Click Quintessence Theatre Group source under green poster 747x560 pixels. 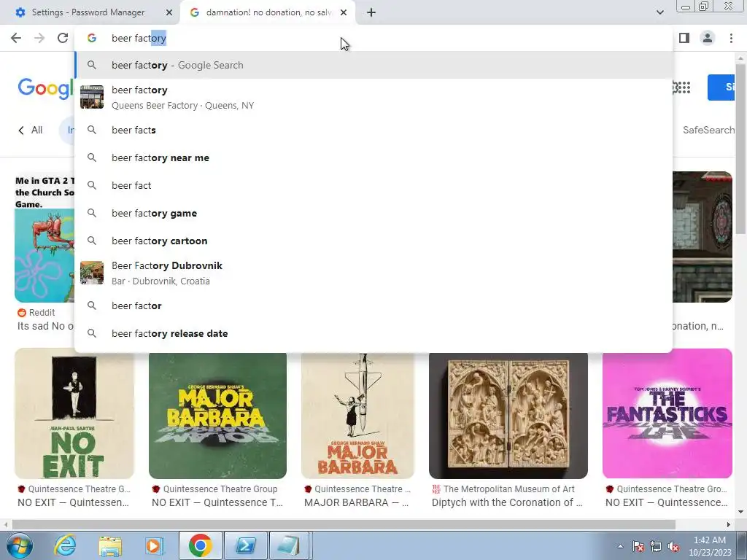[x=214, y=489]
